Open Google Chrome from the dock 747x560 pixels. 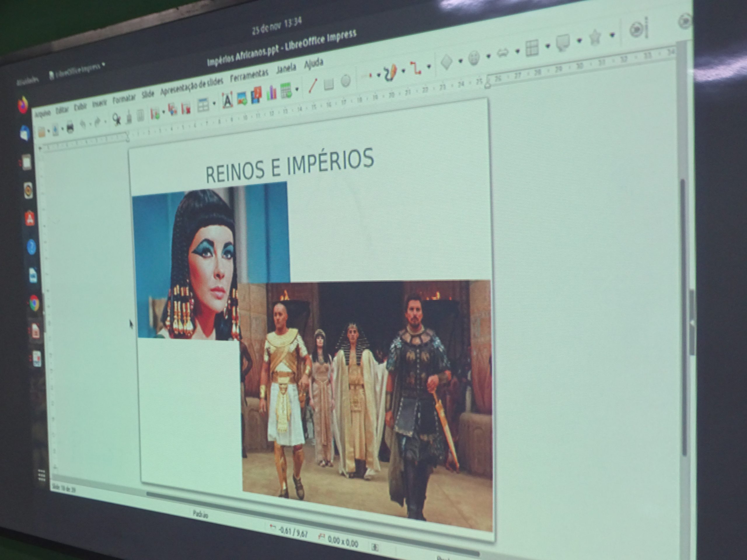click(x=34, y=303)
